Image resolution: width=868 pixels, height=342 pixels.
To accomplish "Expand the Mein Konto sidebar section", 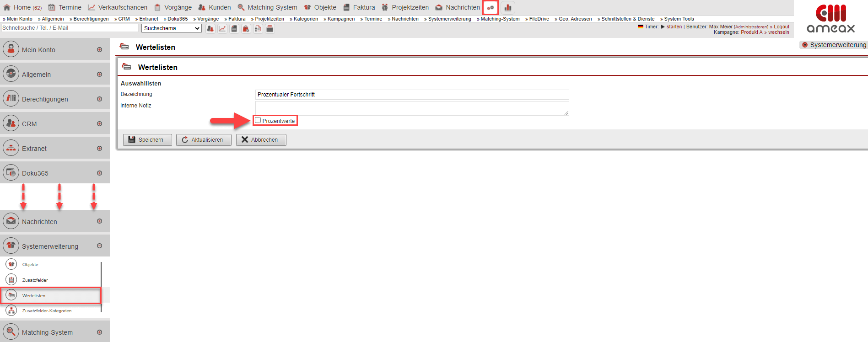I will (x=99, y=50).
